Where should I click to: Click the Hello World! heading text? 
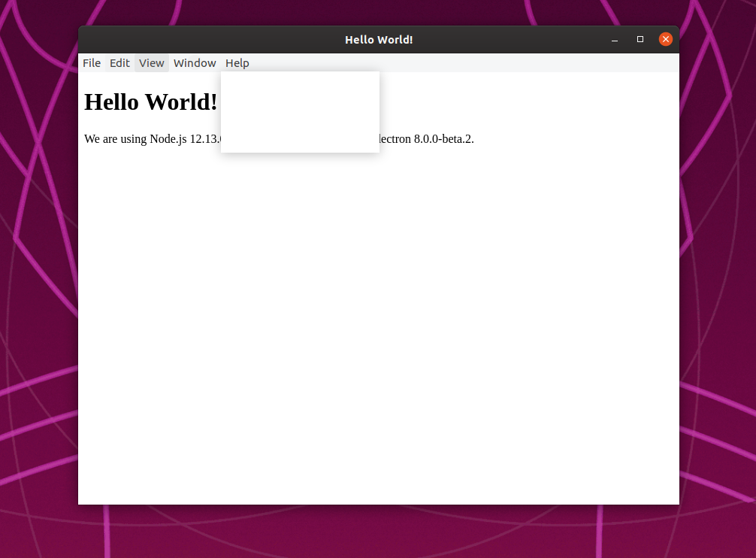150,102
